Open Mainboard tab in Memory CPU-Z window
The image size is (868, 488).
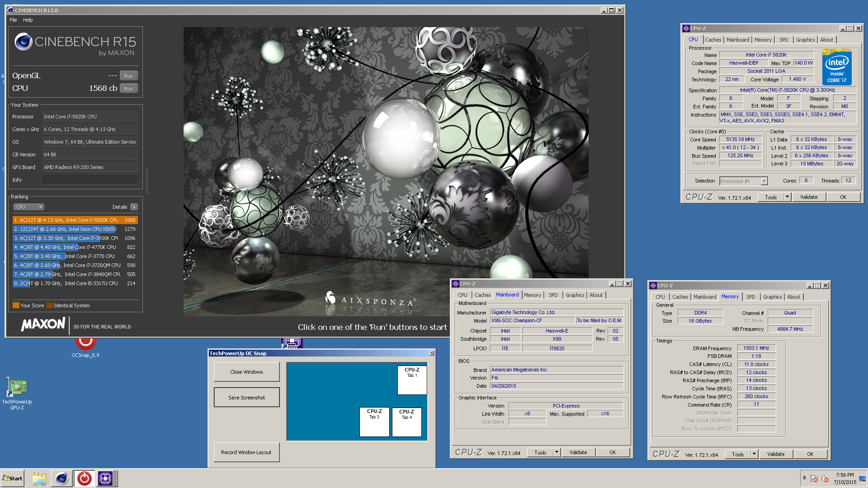click(704, 297)
